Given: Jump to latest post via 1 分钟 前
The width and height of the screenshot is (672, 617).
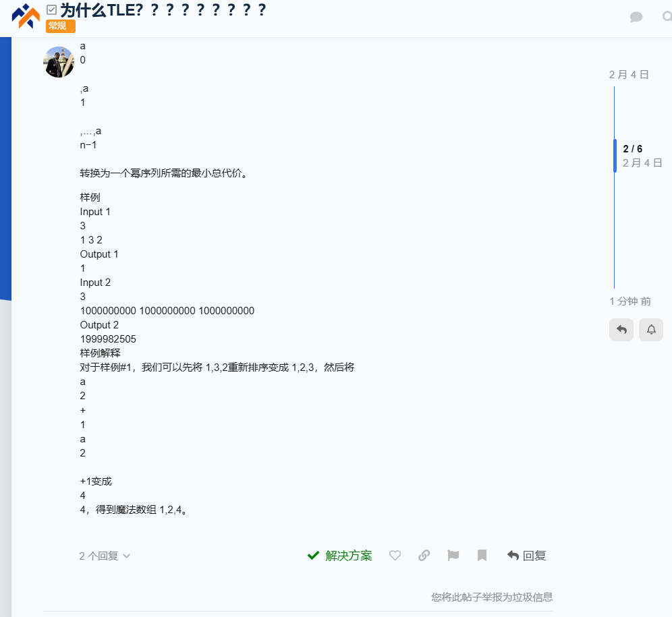Looking at the screenshot, I should point(630,301).
